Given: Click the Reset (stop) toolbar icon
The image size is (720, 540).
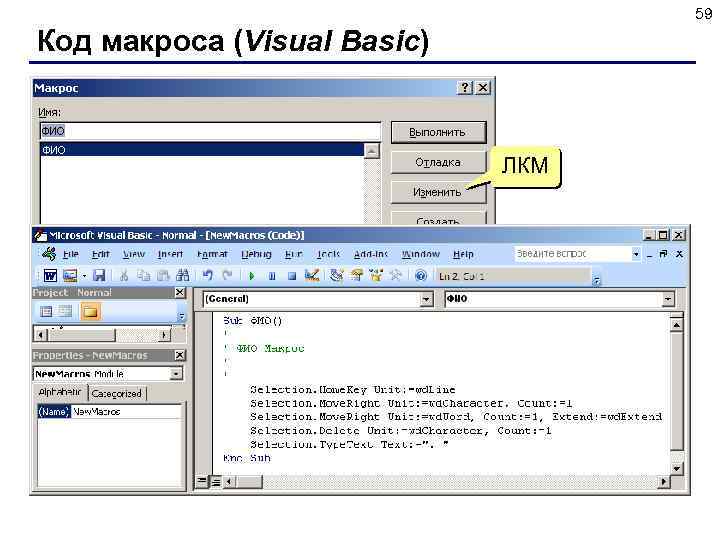Looking at the screenshot, I should pos(292,276).
